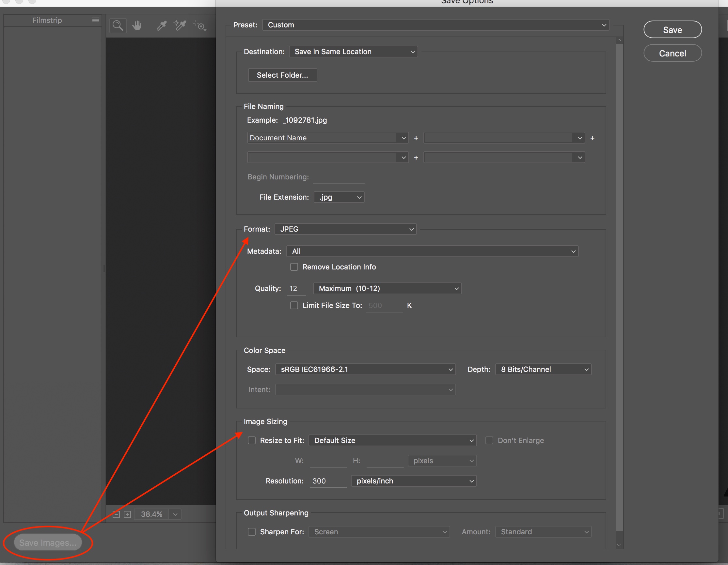Viewport: 728px width, 565px height.
Task: Open the Filmstrip panel flyout menu
Action: coord(95,20)
